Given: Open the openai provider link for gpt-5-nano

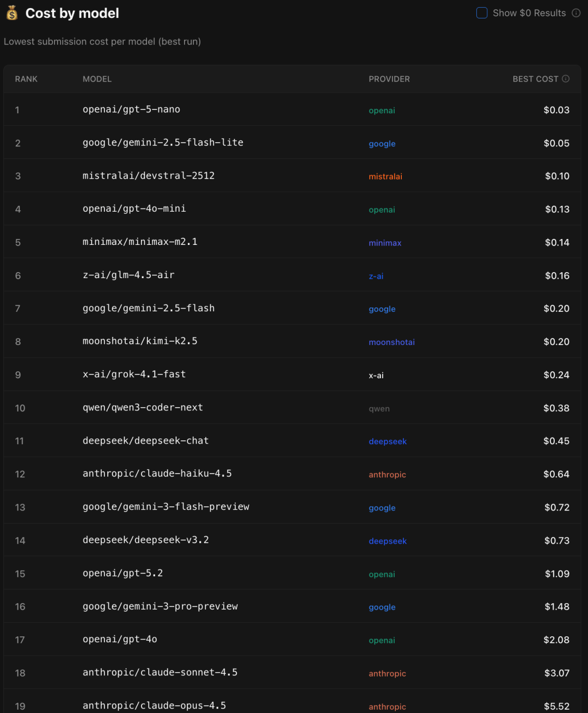Looking at the screenshot, I should 382,110.
